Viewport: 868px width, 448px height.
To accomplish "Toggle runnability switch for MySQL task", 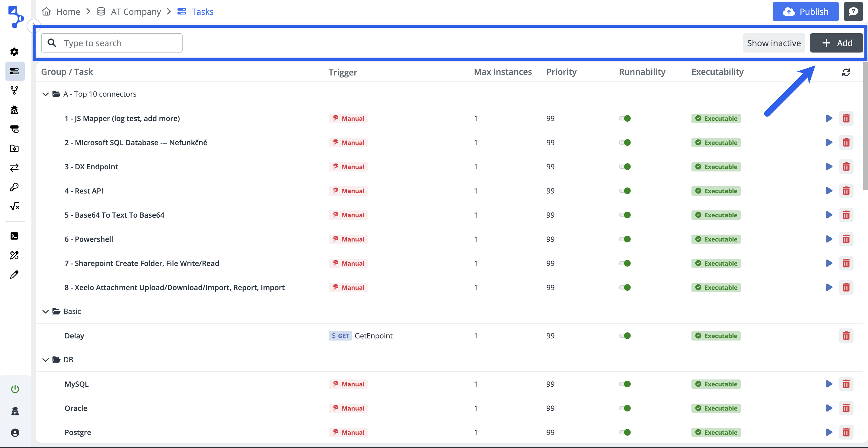I will coord(625,384).
